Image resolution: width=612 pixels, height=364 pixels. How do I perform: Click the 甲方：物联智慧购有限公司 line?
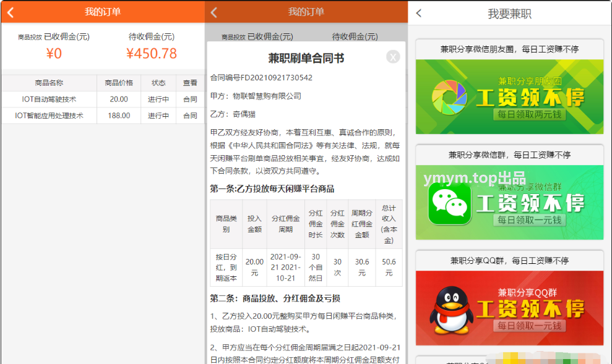(x=256, y=96)
